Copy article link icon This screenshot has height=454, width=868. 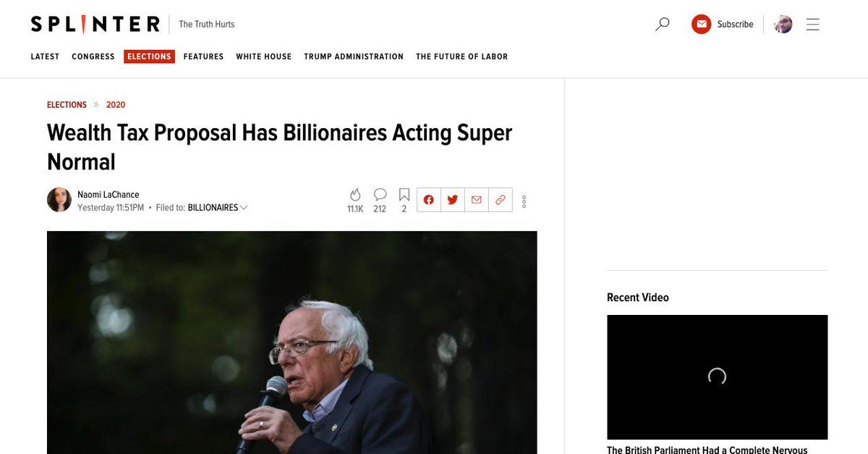pos(501,200)
